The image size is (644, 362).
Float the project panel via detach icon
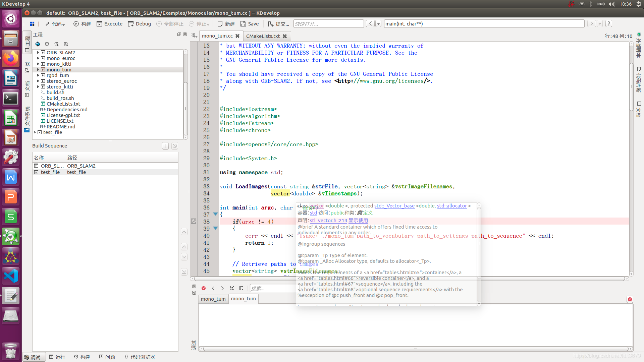(179, 35)
